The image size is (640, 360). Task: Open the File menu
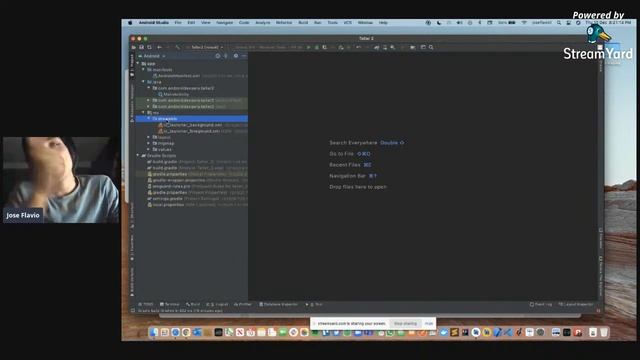pos(178,23)
